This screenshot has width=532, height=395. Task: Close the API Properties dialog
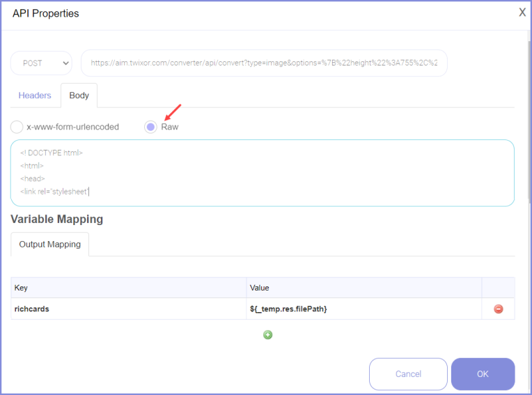click(x=522, y=12)
